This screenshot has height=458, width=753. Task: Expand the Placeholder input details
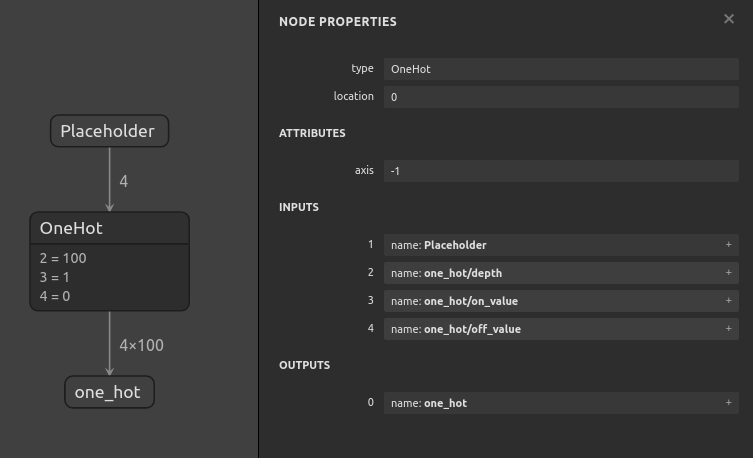pos(728,245)
